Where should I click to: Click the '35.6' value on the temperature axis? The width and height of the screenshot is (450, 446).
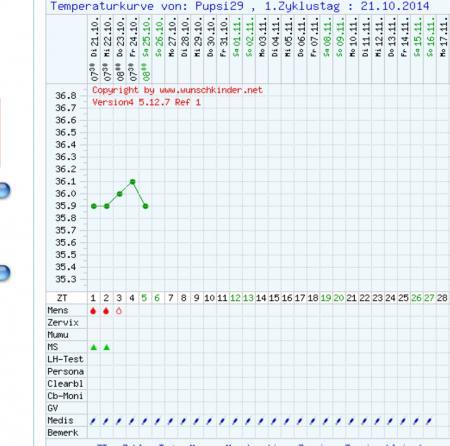(x=66, y=243)
